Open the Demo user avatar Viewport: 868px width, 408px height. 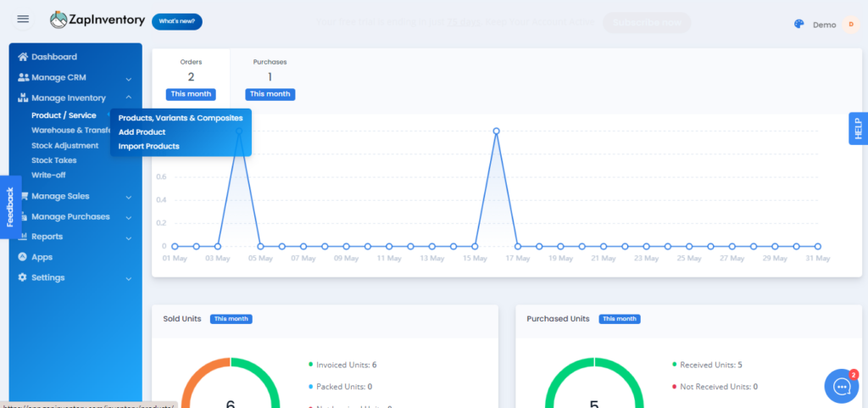tap(851, 25)
